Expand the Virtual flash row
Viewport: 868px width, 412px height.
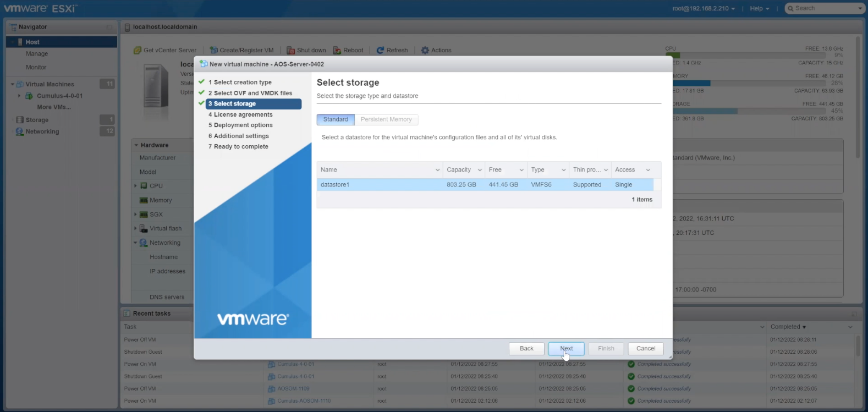point(136,228)
